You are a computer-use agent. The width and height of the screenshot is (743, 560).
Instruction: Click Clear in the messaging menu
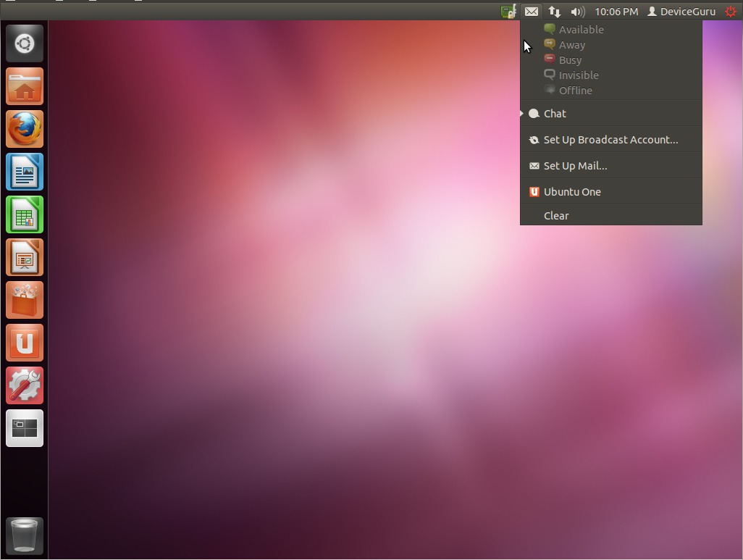click(x=610, y=215)
